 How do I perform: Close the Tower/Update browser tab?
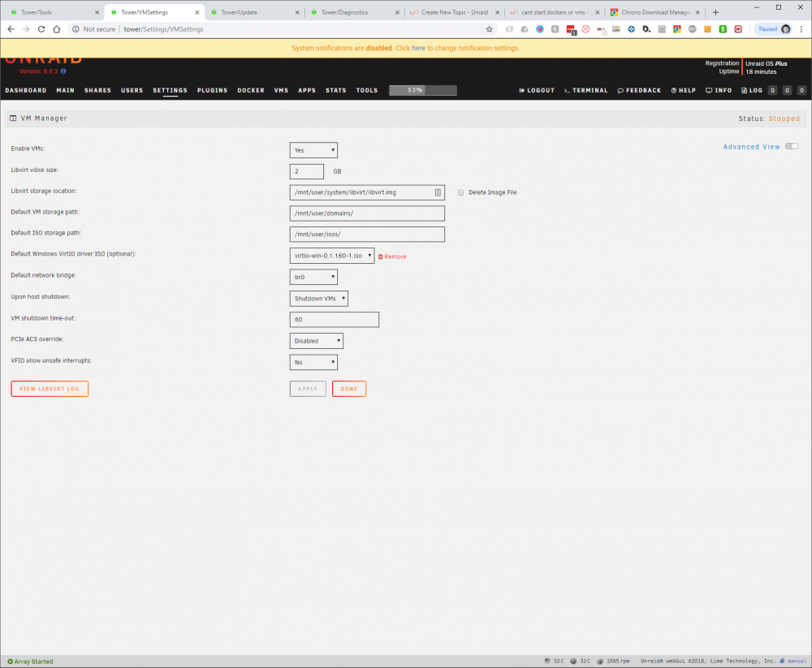pyautogui.click(x=297, y=12)
